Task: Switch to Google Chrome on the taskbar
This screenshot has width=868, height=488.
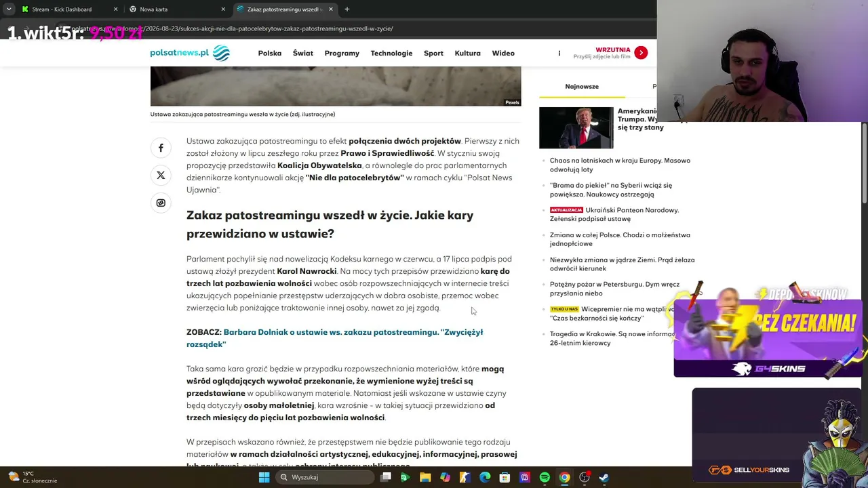Action: click(564, 477)
